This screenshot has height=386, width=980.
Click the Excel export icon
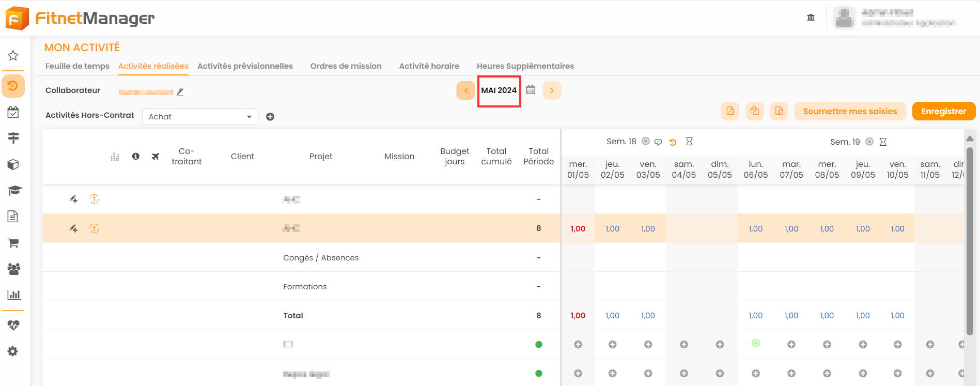(x=779, y=111)
